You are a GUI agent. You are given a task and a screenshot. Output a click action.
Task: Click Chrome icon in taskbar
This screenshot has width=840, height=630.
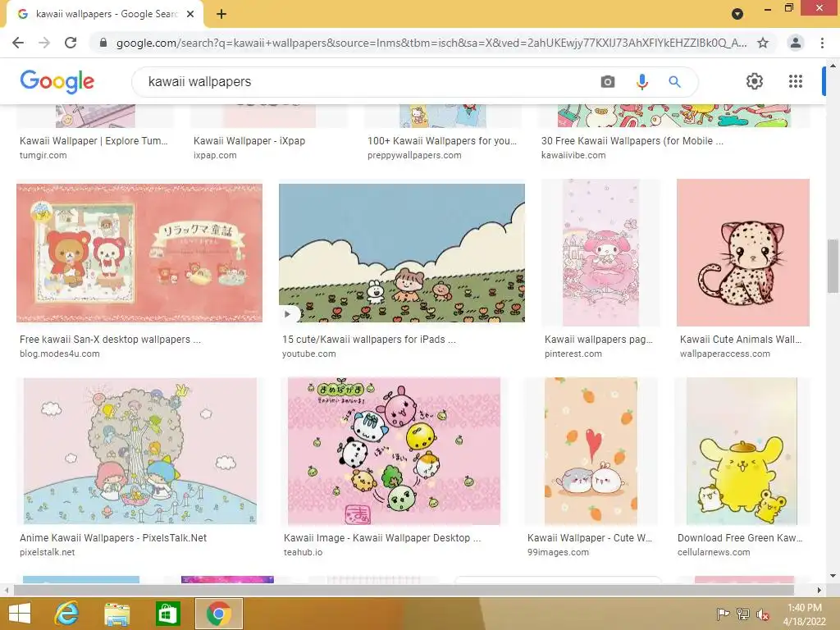pos(218,613)
